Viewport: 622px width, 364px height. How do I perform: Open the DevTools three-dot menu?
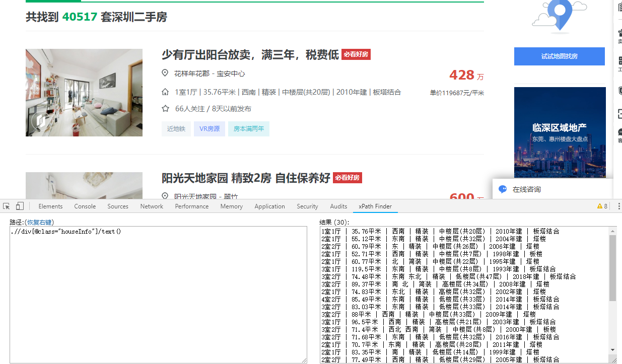(619, 206)
